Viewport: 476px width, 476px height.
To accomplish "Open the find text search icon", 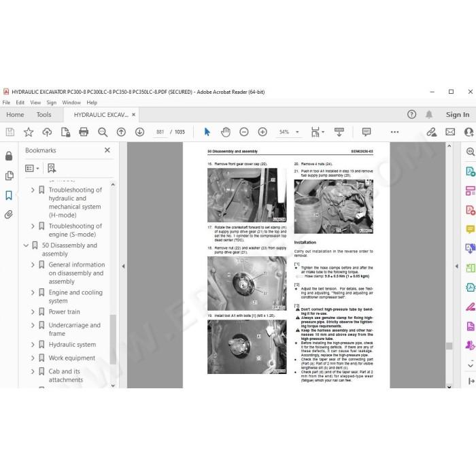I will click(x=103, y=132).
